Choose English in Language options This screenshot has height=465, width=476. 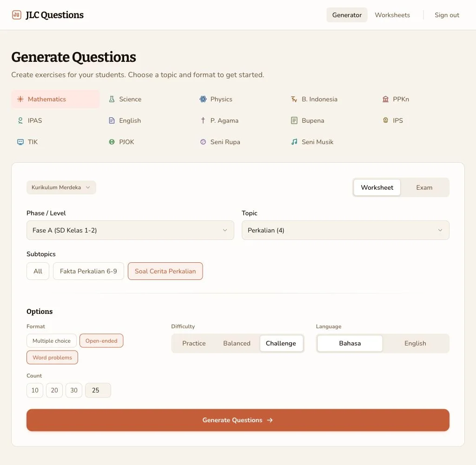click(415, 343)
